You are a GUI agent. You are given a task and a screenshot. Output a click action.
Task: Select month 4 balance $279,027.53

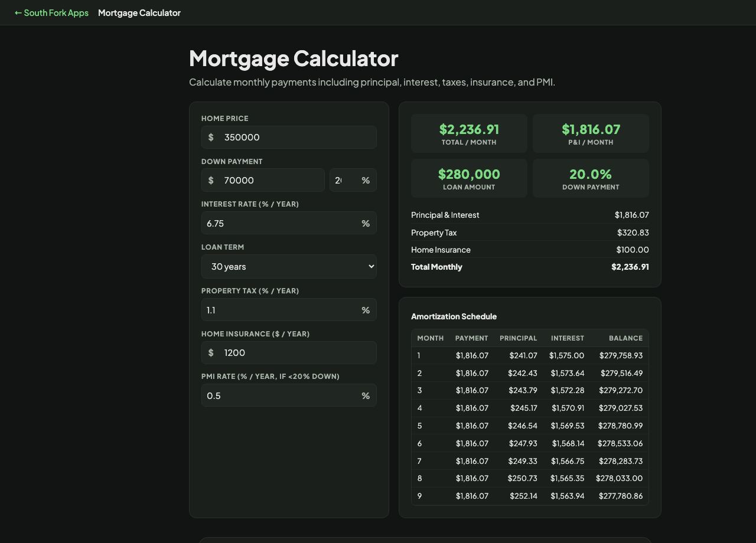coord(621,408)
